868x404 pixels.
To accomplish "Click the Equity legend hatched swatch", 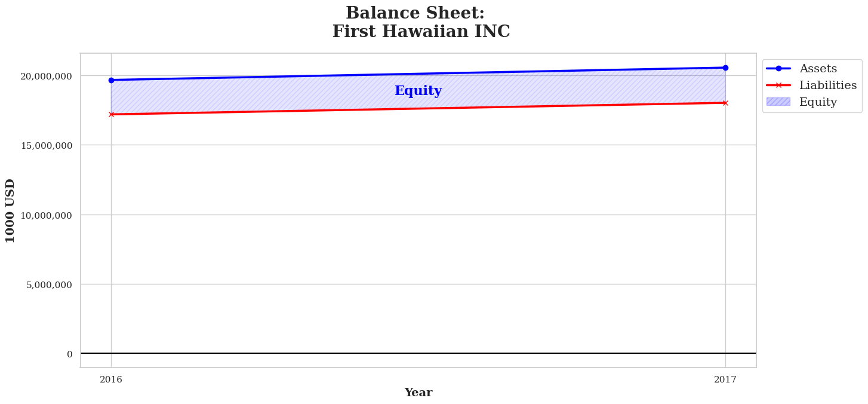I will [x=778, y=102].
